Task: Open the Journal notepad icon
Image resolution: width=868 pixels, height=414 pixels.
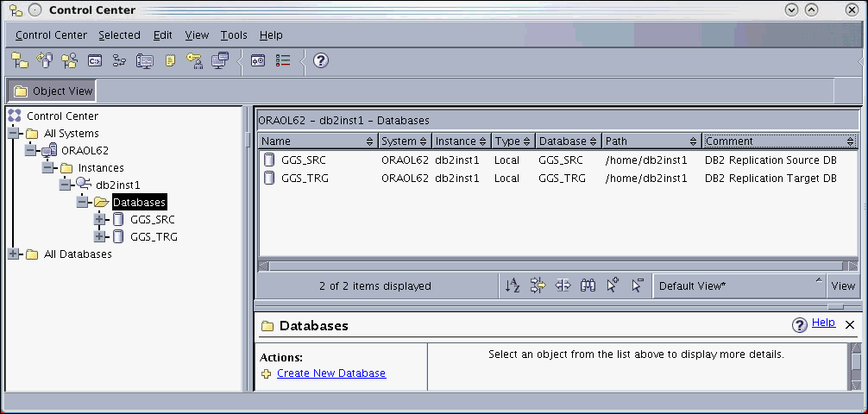Action: coord(171,60)
